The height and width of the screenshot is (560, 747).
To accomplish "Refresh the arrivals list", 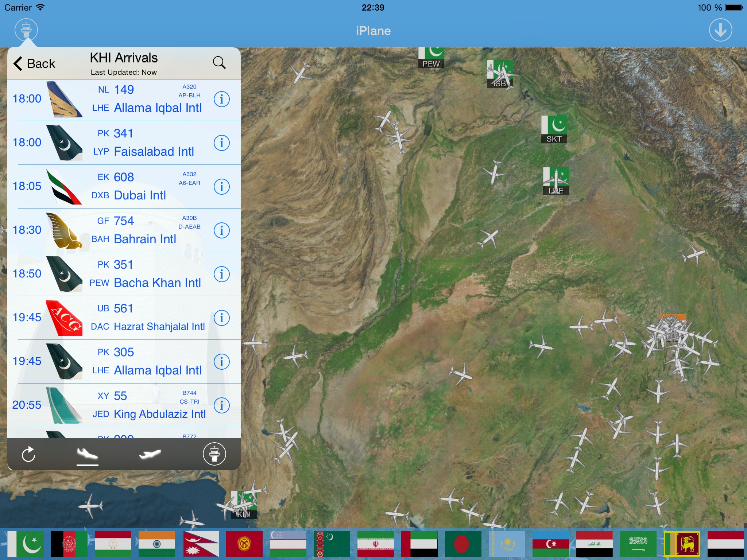I will [x=28, y=454].
